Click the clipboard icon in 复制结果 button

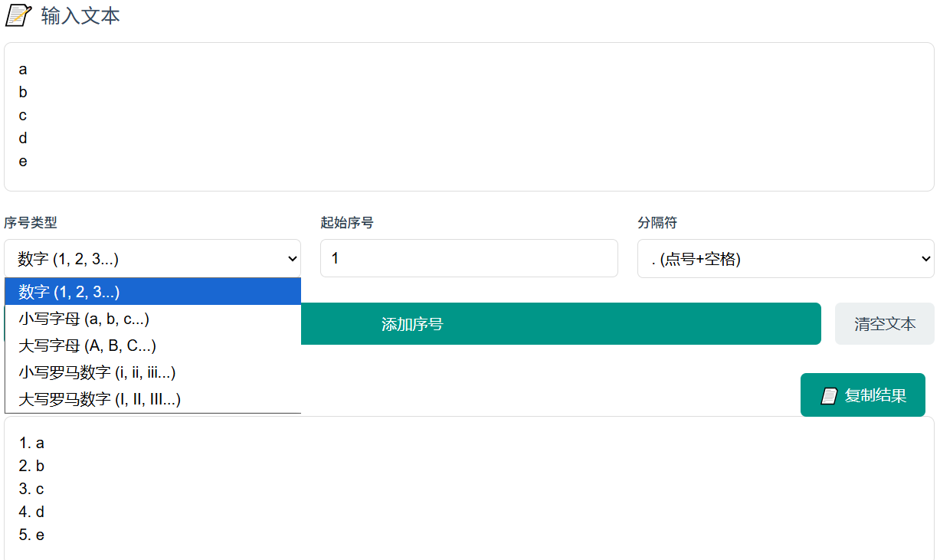pos(829,395)
